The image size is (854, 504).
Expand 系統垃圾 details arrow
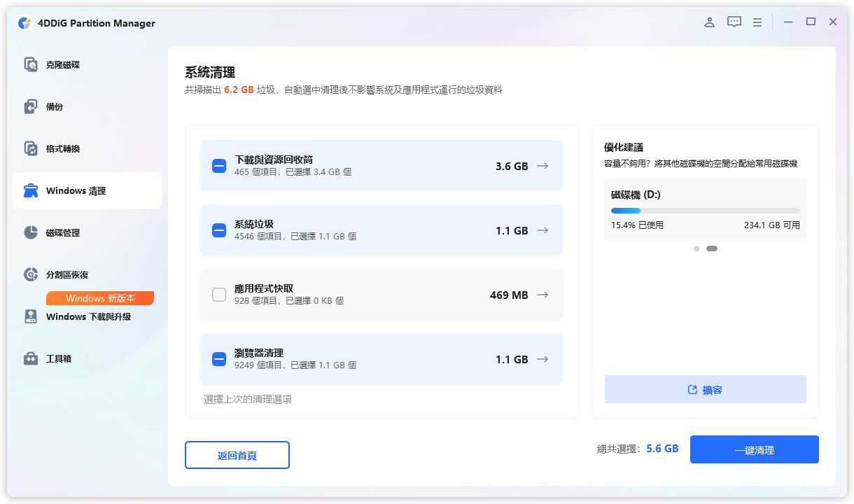542,230
